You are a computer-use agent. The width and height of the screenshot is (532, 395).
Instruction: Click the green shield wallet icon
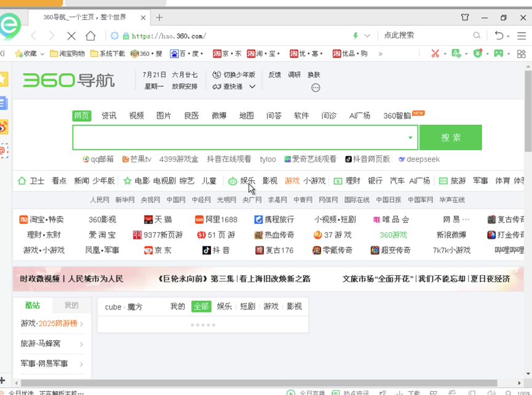tap(478, 54)
